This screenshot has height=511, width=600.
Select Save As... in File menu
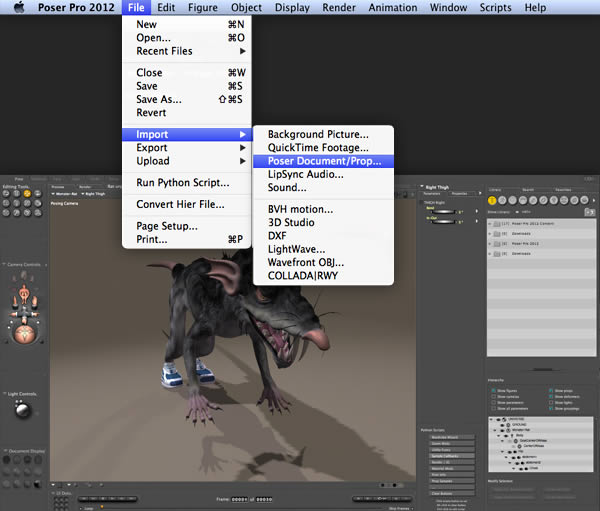point(187,100)
